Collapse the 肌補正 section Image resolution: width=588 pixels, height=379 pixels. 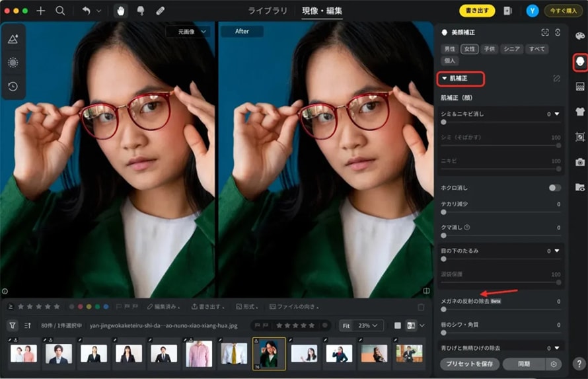tap(445, 79)
